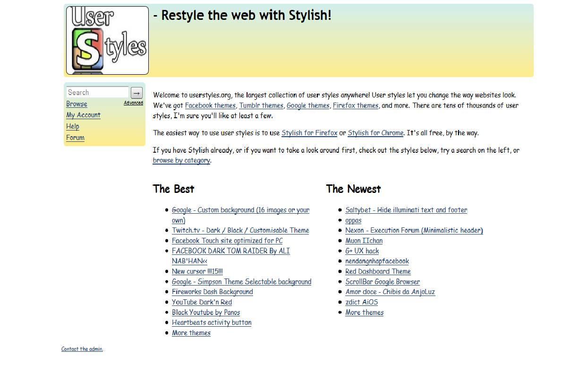Click the "The Newest" heading
Image resolution: width=588 pixels, height=374 pixels.
[x=353, y=189]
